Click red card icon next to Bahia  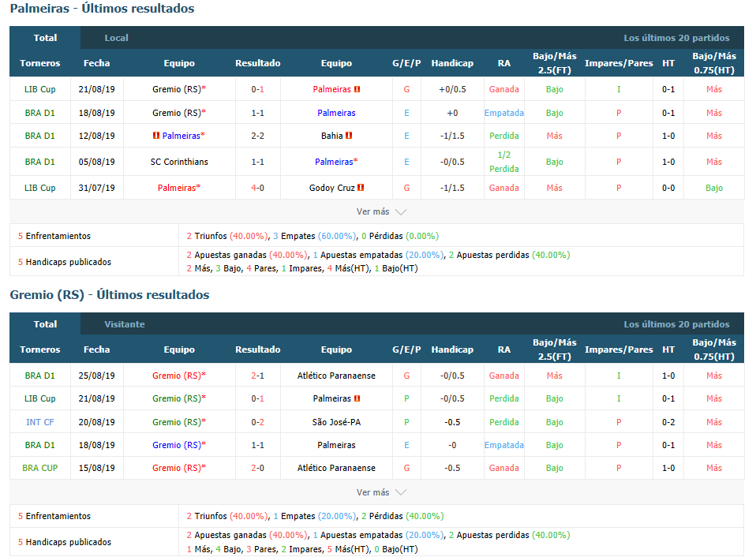tap(349, 136)
